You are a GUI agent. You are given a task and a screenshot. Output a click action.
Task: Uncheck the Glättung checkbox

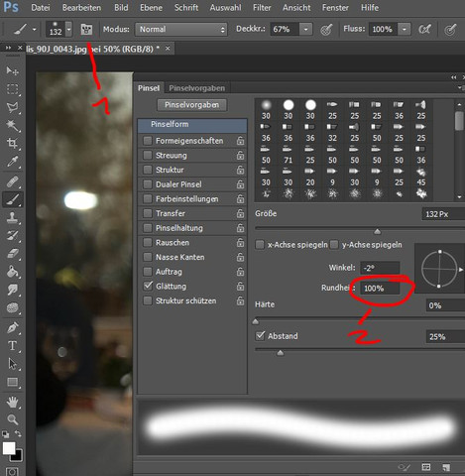tap(148, 286)
